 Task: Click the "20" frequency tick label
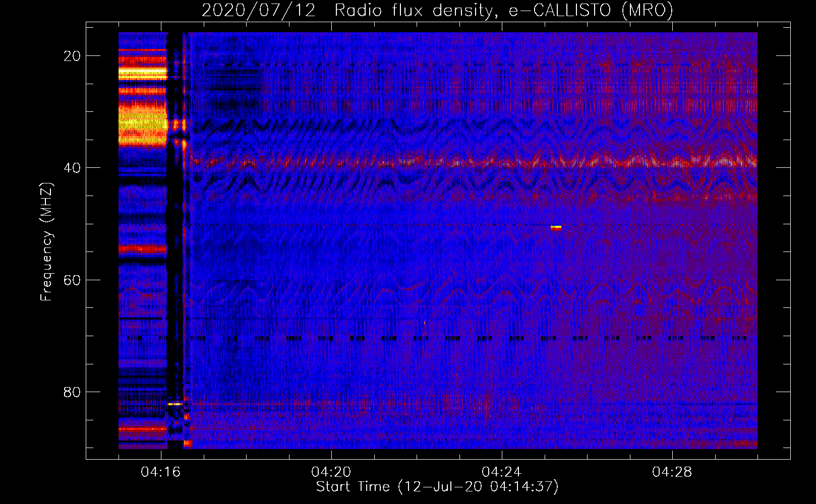pyautogui.click(x=72, y=56)
